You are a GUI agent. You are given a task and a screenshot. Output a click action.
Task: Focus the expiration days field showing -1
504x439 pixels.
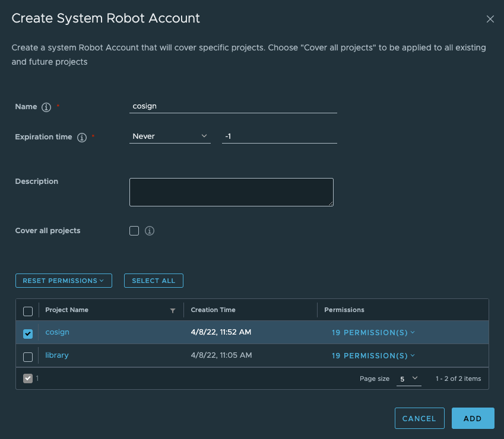[280, 136]
